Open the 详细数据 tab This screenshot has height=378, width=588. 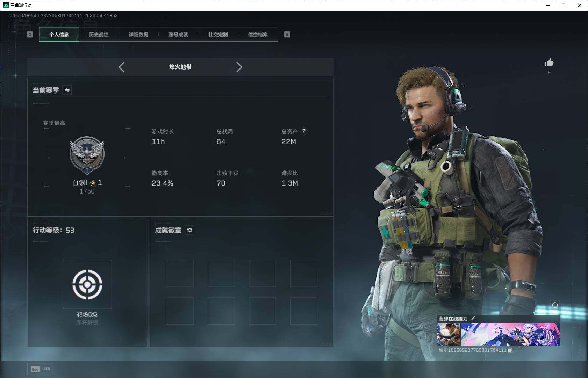pos(138,34)
